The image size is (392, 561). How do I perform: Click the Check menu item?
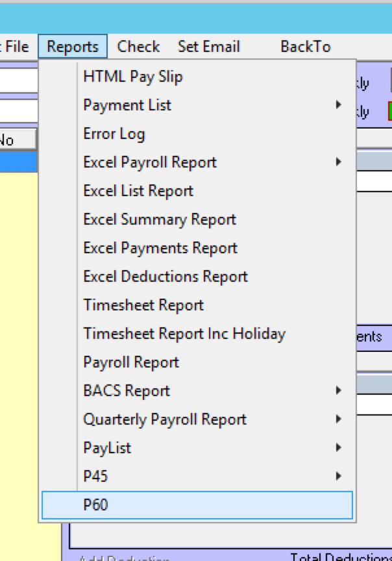(138, 47)
